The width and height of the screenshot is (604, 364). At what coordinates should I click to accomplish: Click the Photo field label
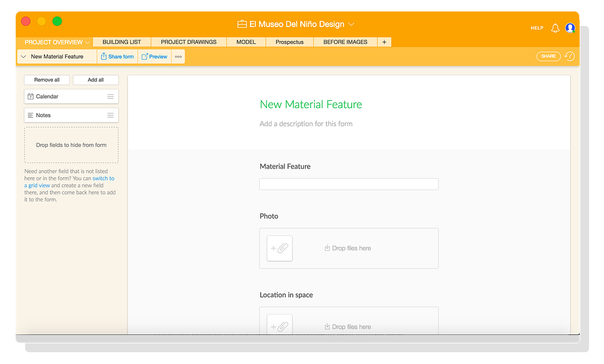(x=269, y=216)
